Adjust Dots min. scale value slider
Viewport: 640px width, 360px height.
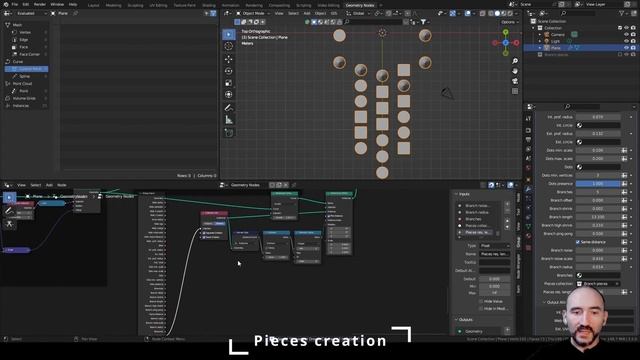(598, 150)
